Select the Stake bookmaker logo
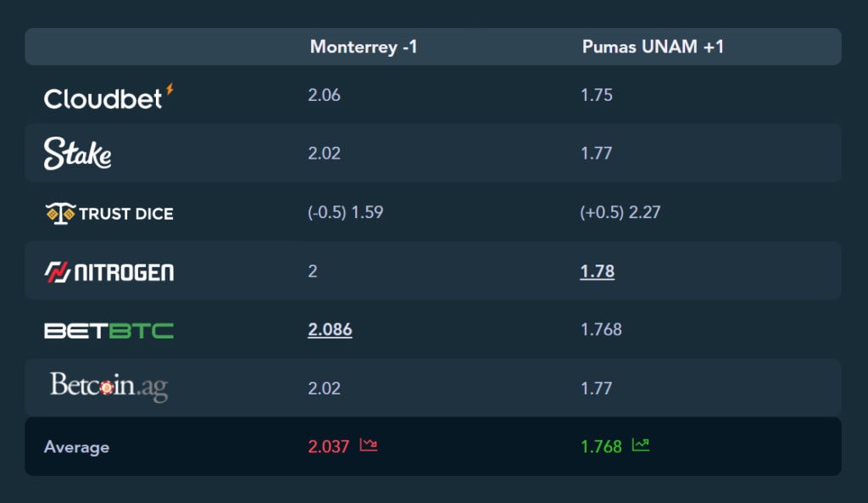Image resolution: width=868 pixels, height=503 pixels. pyautogui.click(x=77, y=153)
